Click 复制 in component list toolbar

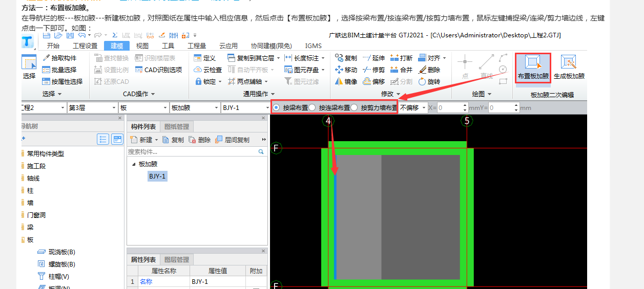coord(173,140)
